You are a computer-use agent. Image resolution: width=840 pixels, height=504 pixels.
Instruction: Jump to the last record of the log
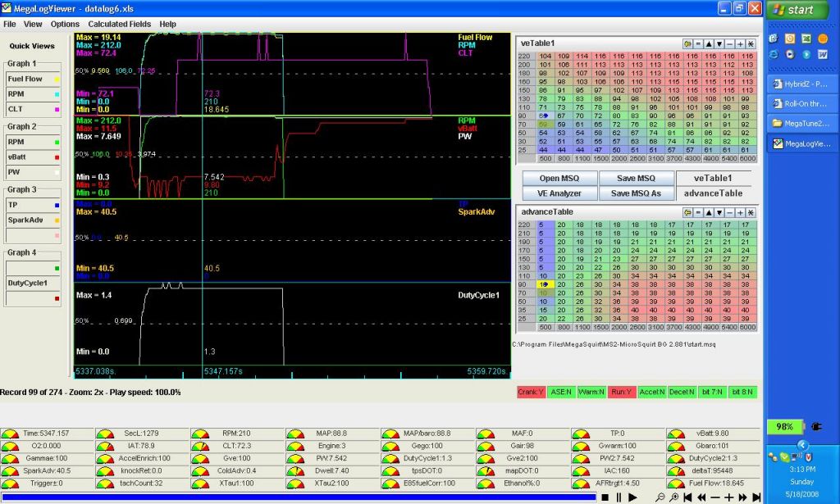point(756,497)
